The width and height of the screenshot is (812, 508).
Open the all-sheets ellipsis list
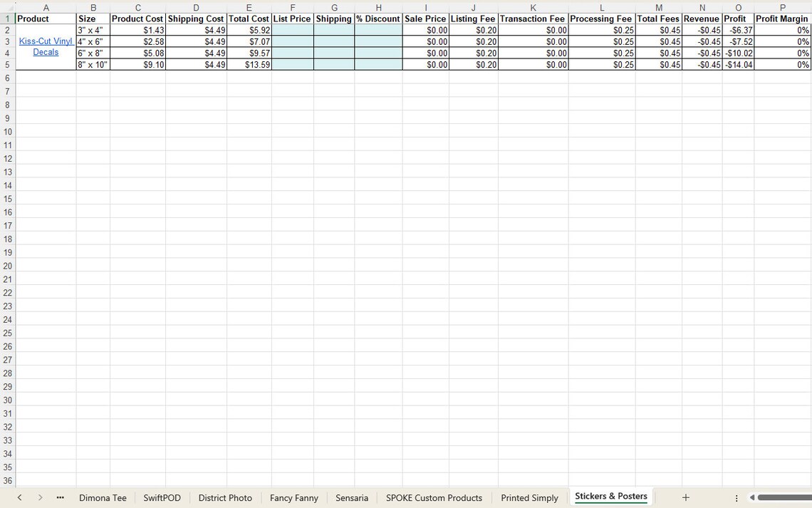[61, 497]
